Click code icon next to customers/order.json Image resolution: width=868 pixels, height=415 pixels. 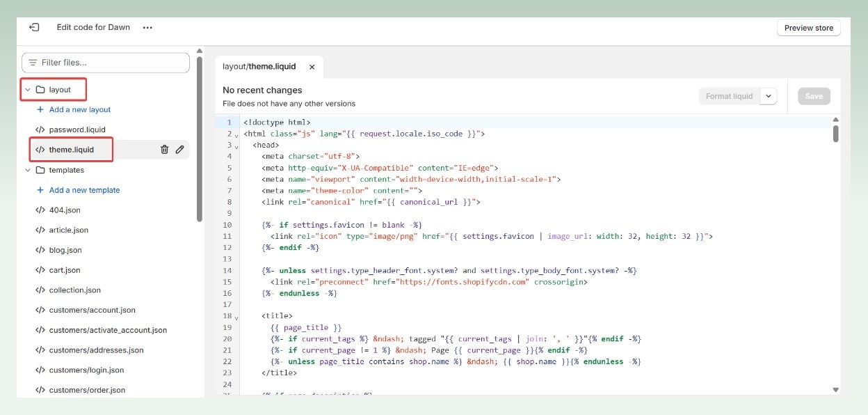[40, 391]
